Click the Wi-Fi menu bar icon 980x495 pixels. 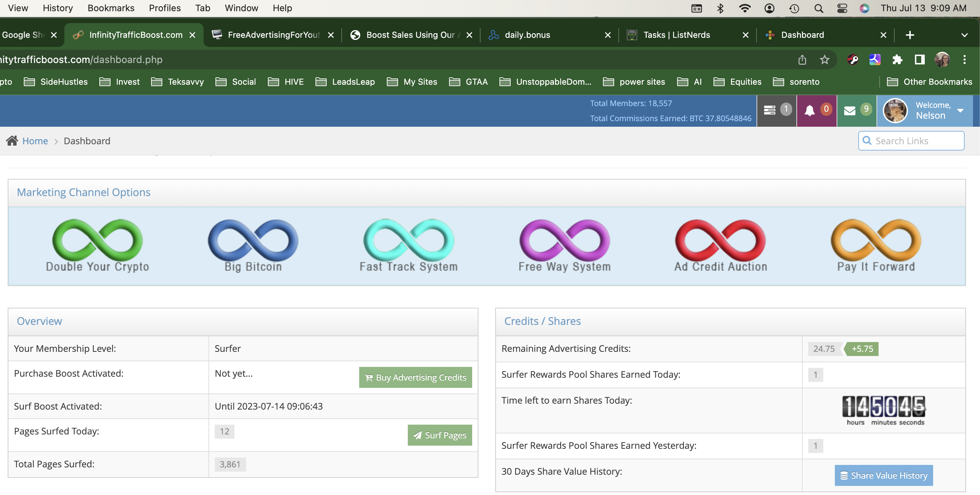coord(745,8)
